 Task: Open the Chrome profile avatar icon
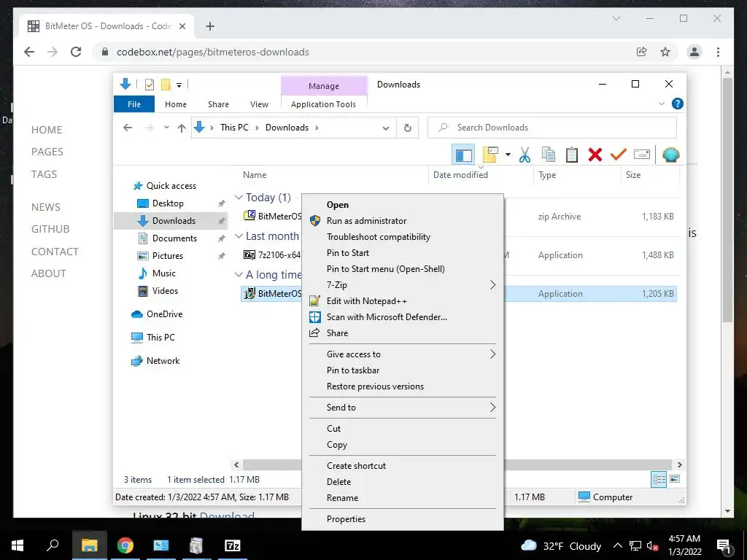694,52
